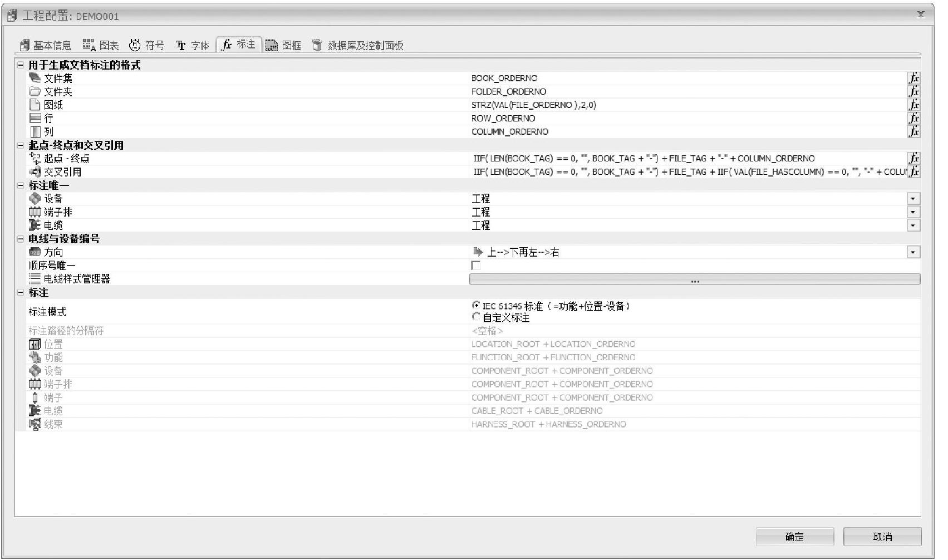Collapse the 电线与设备编号 section
This screenshot has height=560, width=948.
(x=21, y=238)
